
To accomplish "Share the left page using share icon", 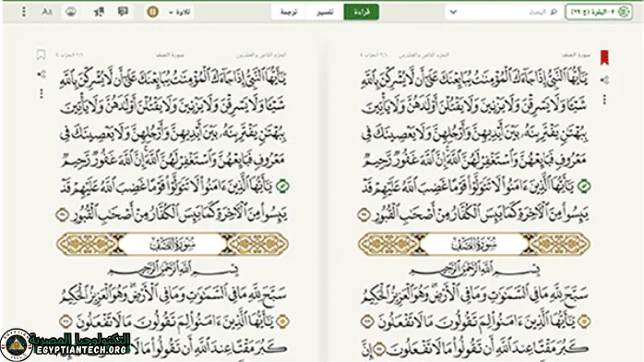I will 42,75.
